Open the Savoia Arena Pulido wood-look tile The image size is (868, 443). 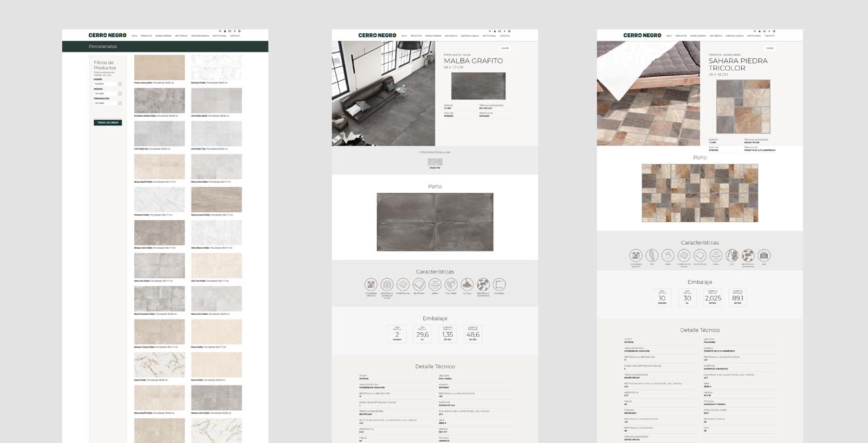[x=216, y=199]
